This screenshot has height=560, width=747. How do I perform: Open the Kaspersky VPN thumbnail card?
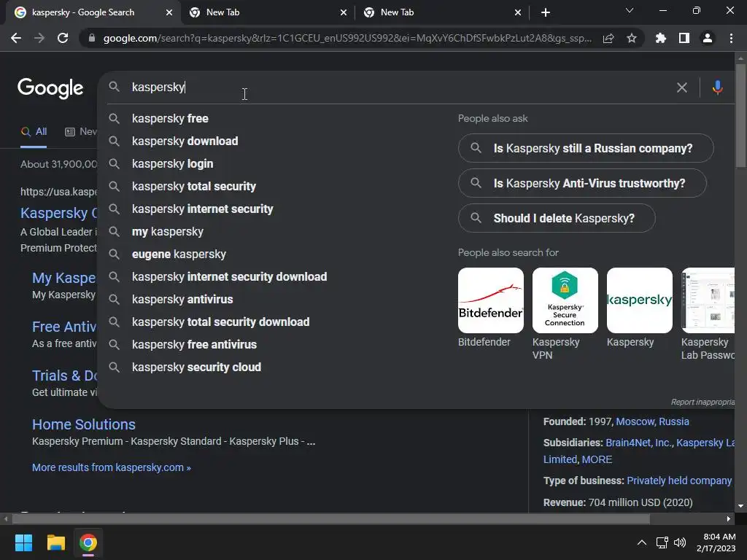point(565,314)
